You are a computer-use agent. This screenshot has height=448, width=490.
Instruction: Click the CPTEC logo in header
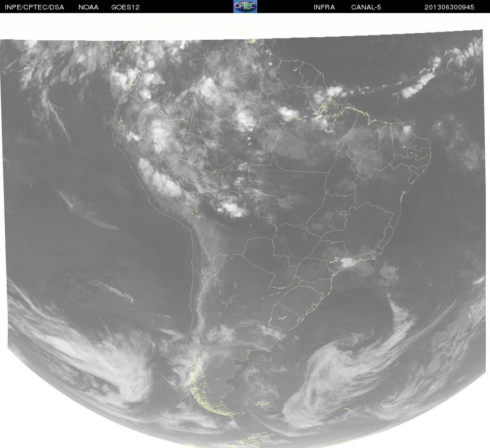(245, 7)
